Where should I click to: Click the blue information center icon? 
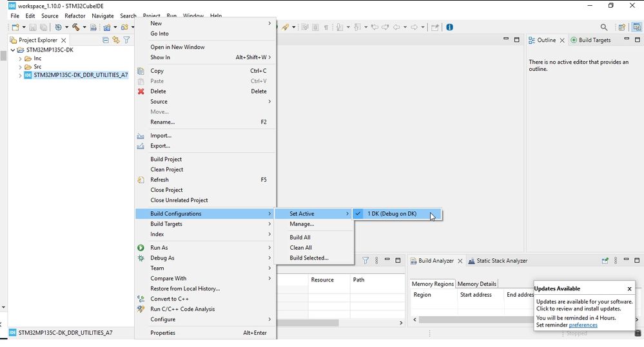pyautogui.click(x=449, y=27)
